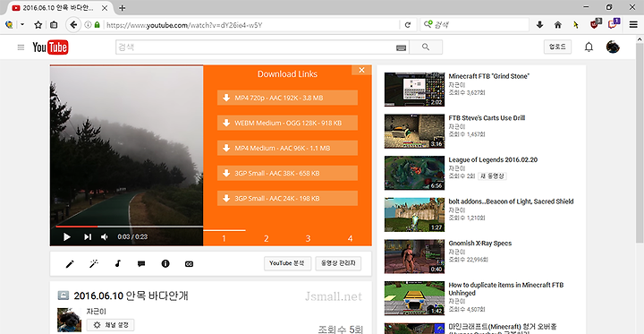Open the account avatar menu
The width and height of the screenshot is (644, 334).
tap(613, 47)
